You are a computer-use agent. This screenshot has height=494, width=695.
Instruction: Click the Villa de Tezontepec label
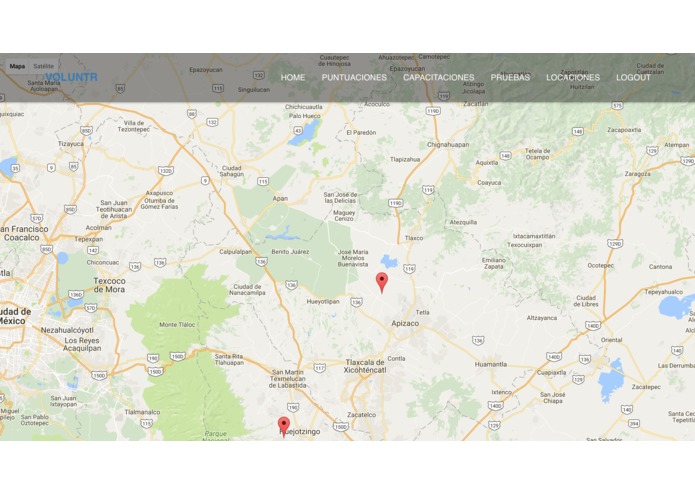click(x=134, y=126)
